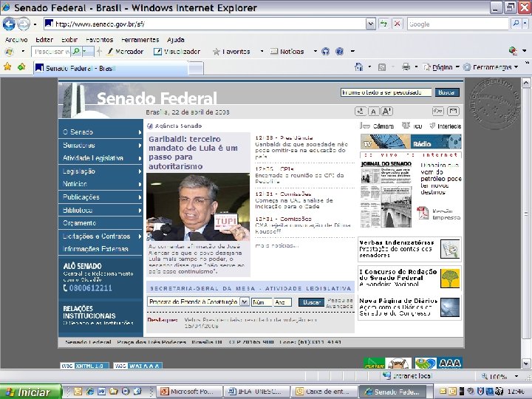Click the Favoritos star toolbar item
The height and width of the screenshot is (399, 532).
[x=231, y=52]
